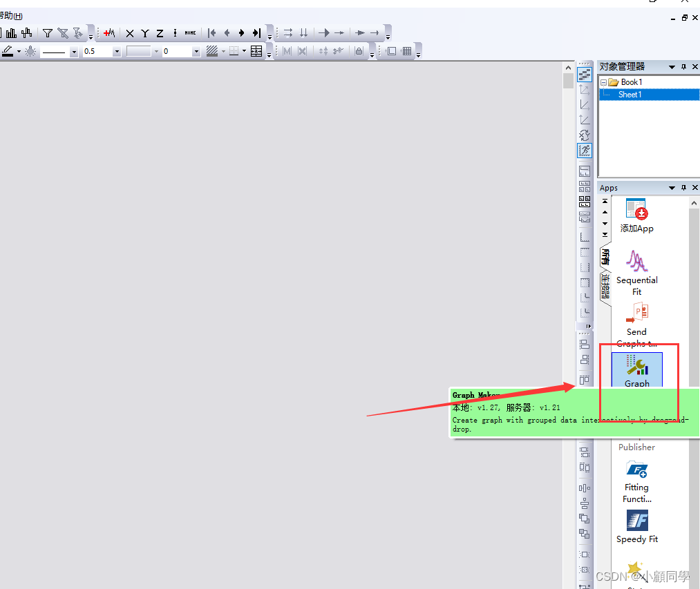
Task: Expand the vertical toolbar with small arrow
Action: click(x=588, y=326)
